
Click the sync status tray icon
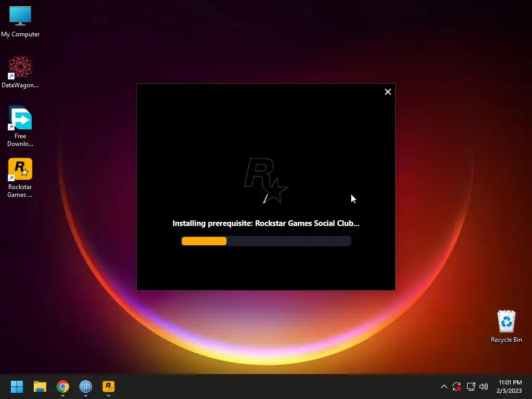[457, 387]
